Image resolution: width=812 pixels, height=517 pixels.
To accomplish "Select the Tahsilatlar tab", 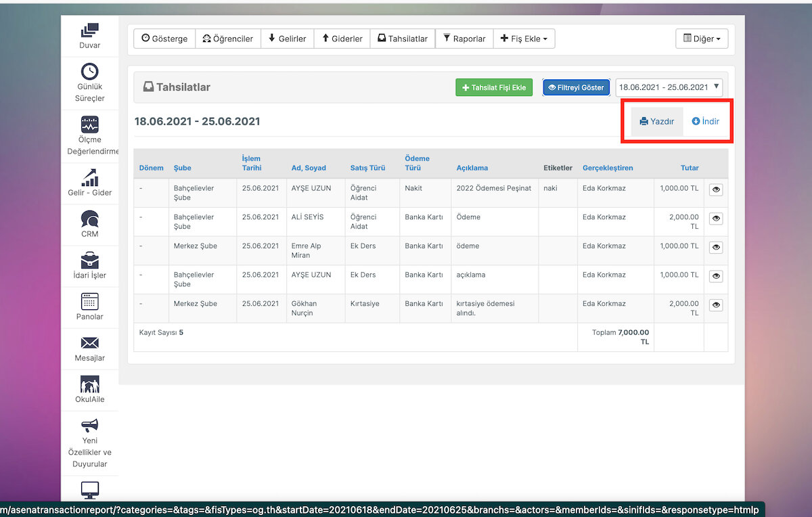I will 403,39.
